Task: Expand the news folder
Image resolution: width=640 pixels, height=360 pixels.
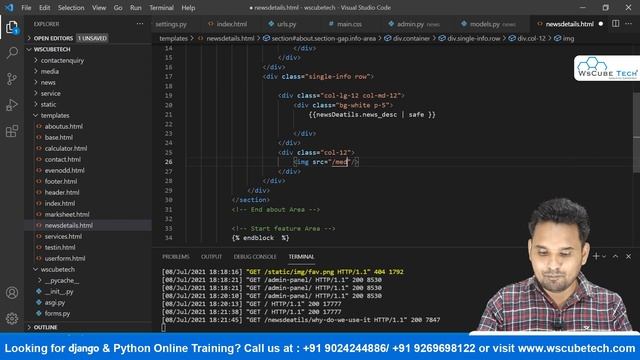Action: click(x=88, y=82)
